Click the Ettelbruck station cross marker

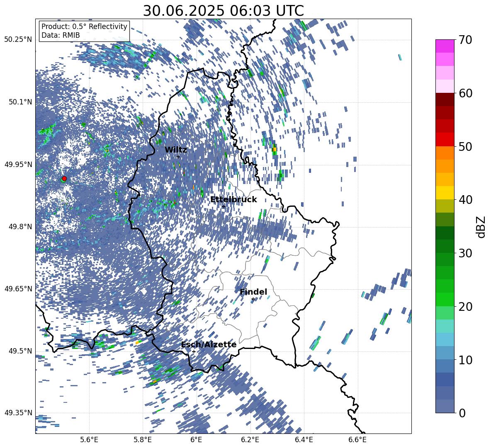pyautogui.click(x=224, y=206)
